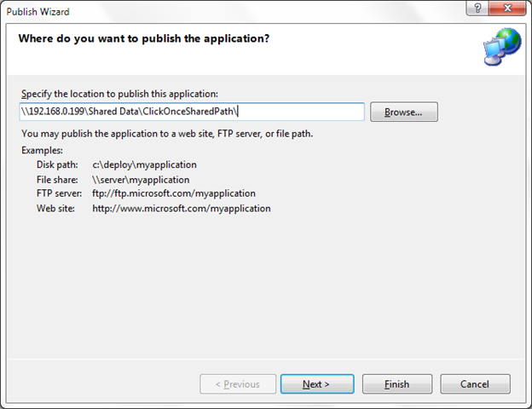Cancel the Publish Wizard

point(474,384)
